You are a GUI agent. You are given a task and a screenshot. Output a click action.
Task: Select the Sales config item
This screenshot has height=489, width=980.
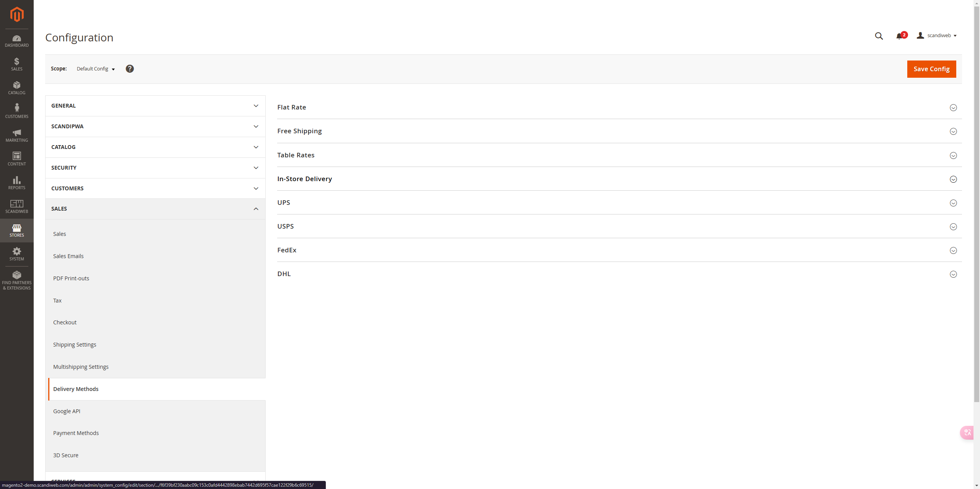click(x=157, y=234)
